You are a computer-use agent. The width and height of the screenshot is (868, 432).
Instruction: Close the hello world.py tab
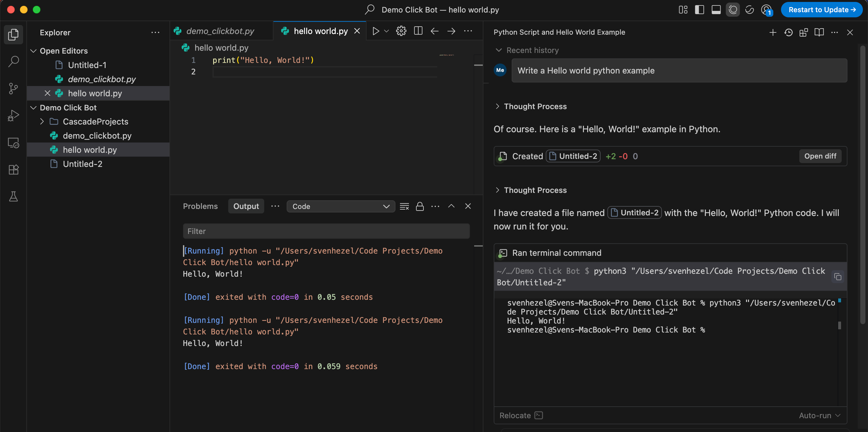coord(357,31)
